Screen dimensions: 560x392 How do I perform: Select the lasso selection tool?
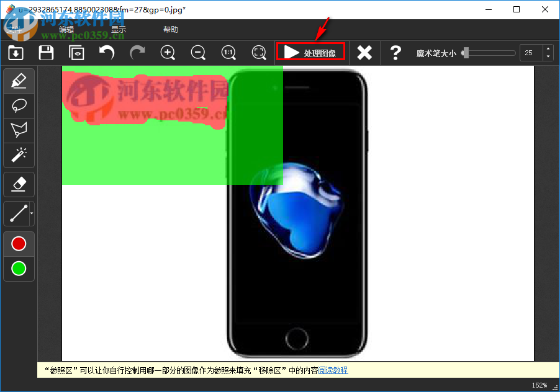click(19, 105)
